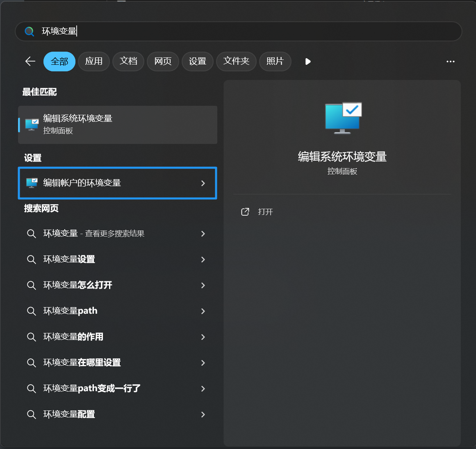Switch to the 文档 filter tab
This screenshot has height=449, width=476.
coord(128,62)
